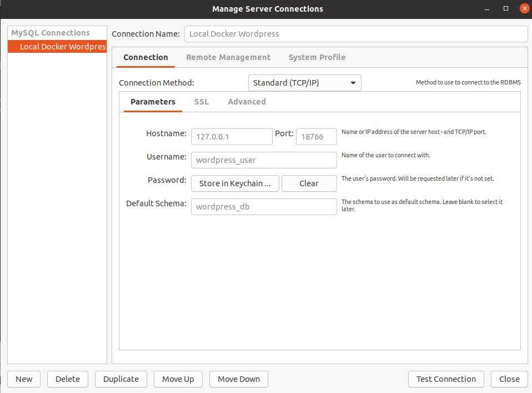The width and height of the screenshot is (532, 393).
Task: Click the 'Name of the user to connect with.' hint
Action: click(x=386, y=155)
